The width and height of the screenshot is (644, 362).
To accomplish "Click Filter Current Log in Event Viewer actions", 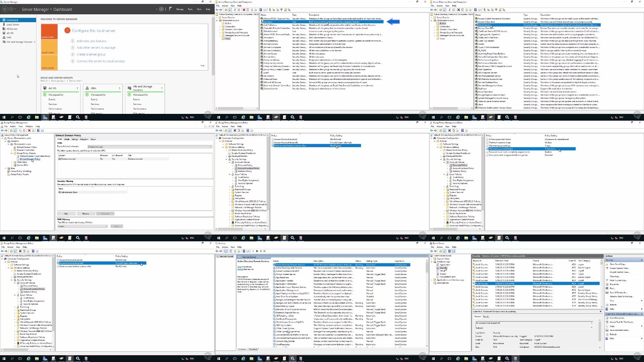I will point(618,280).
